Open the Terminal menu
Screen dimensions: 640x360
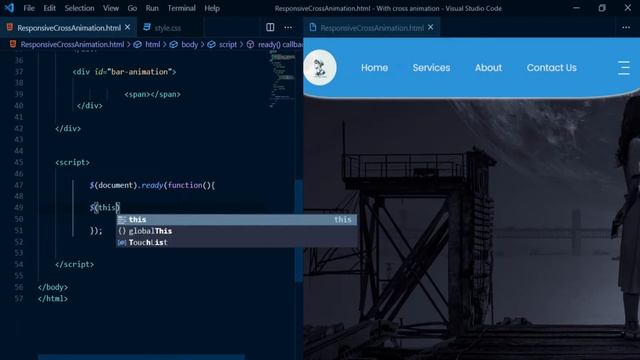(181, 8)
